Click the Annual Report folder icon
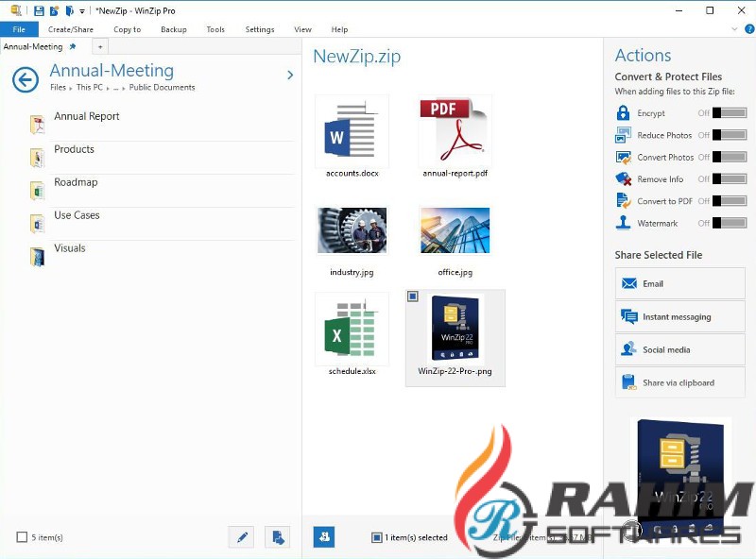Screen dimensions: 756x559 point(37,125)
